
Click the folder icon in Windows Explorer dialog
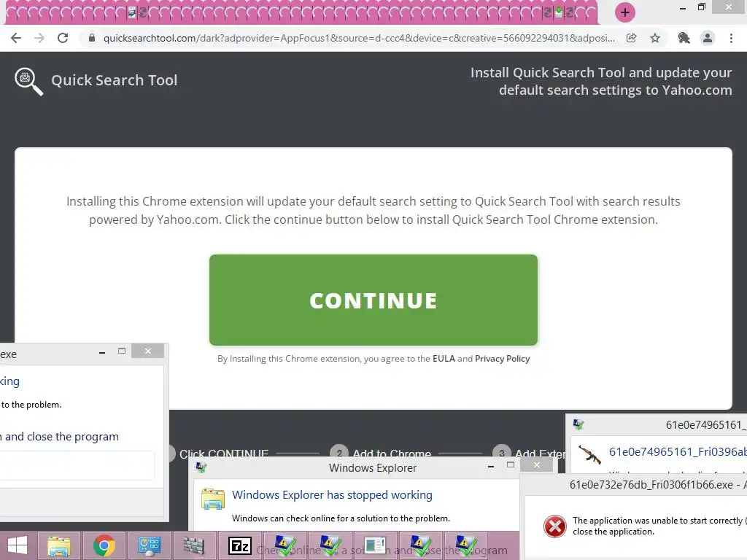tap(213, 499)
